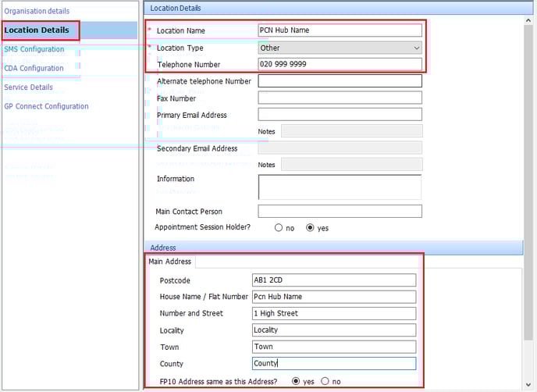This screenshot has height=392, width=537.
Task: Open CDA Configuration section
Action: [34, 68]
